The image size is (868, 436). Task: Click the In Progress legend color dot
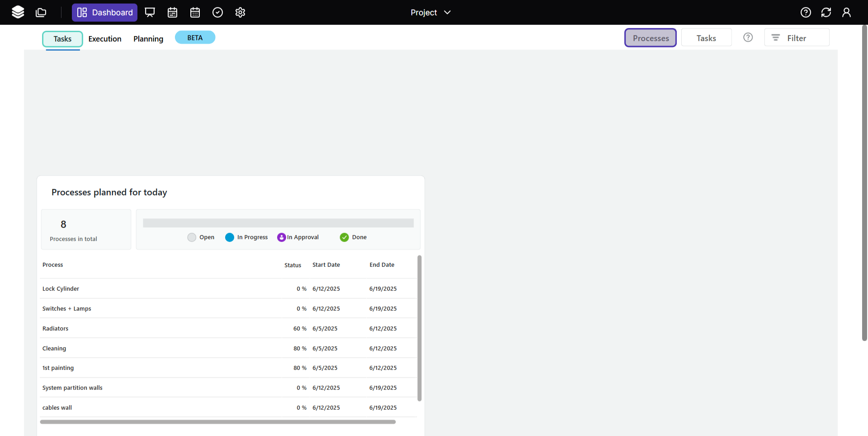[x=230, y=237]
